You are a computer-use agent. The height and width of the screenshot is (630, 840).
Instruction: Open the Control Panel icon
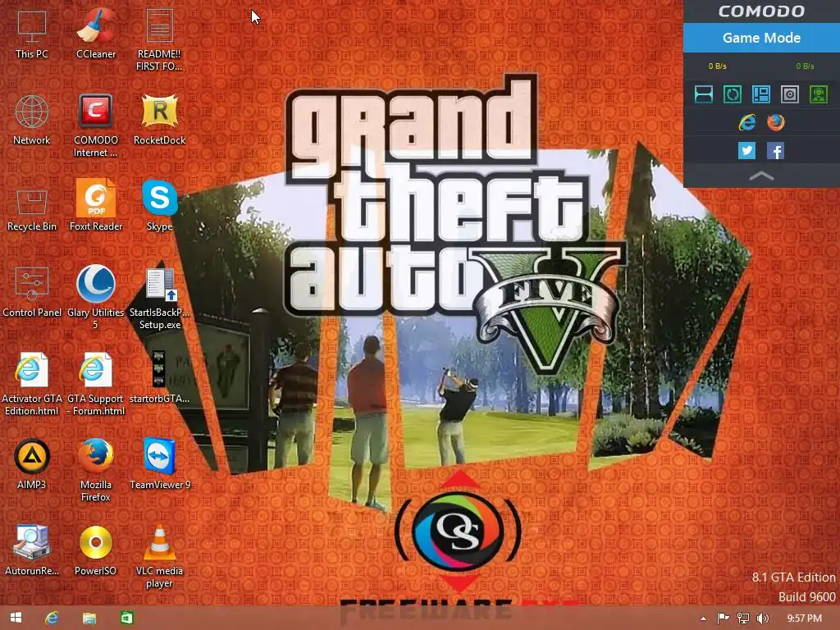coord(32,293)
